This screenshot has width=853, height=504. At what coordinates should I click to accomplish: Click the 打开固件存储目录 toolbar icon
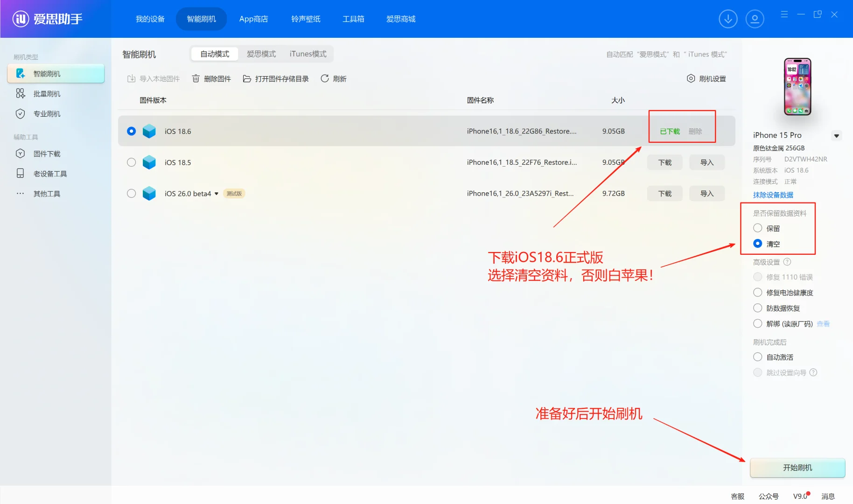[247, 78]
